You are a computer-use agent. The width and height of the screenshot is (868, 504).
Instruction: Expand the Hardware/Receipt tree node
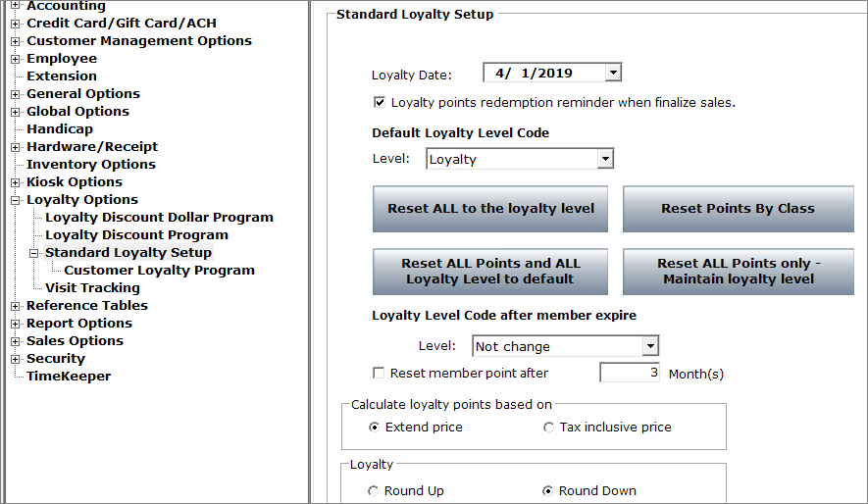tap(16, 147)
